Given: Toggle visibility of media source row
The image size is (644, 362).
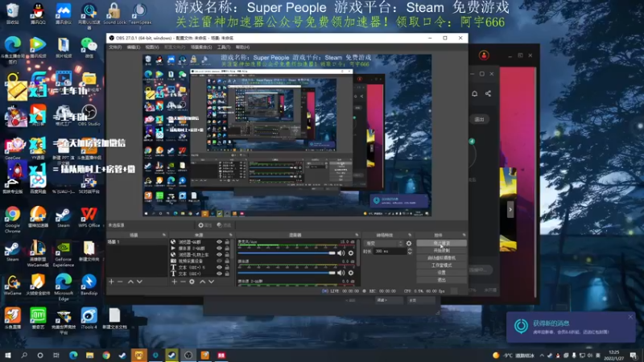Looking at the screenshot, I should pyautogui.click(x=219, y=249).
